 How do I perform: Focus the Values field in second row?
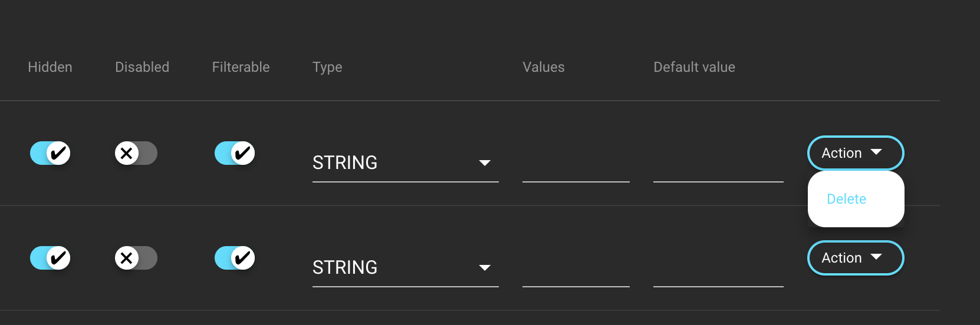tap(575, 273)
